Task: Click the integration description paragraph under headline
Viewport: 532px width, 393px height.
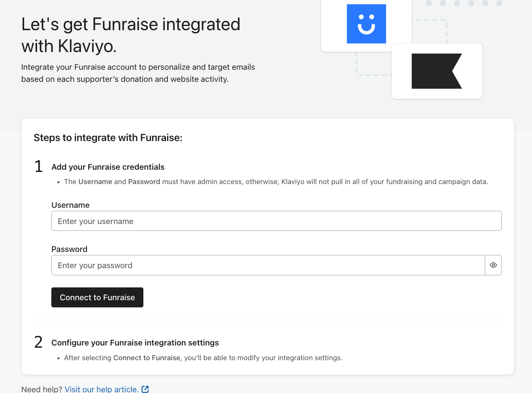Action: [x=138, y=73]
